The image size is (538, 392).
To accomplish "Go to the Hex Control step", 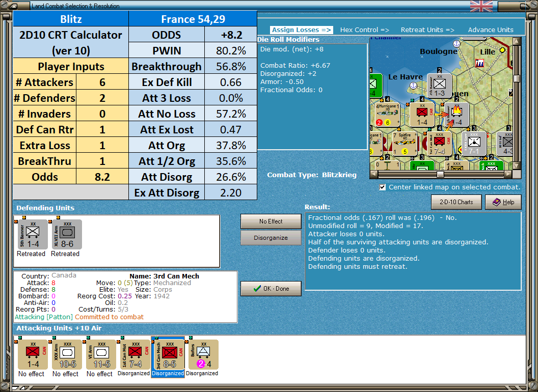I will (364, 30).
